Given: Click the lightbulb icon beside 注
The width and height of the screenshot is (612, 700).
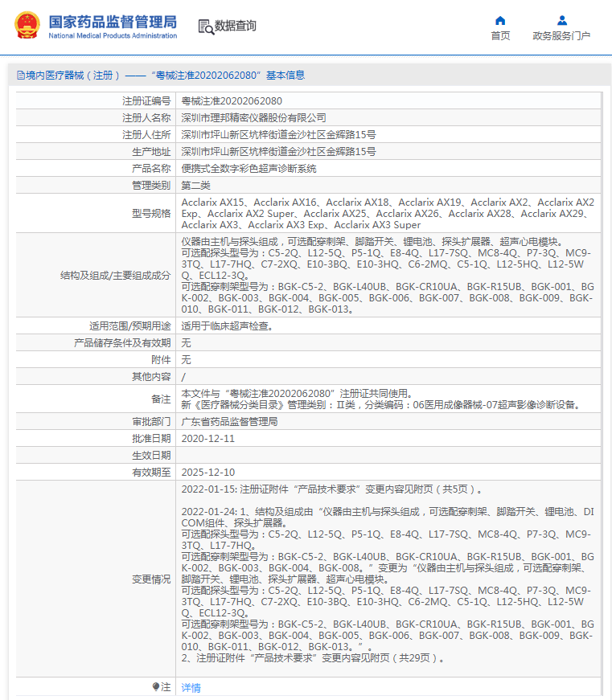Looking at the screenshot, I should pos(155,686).
